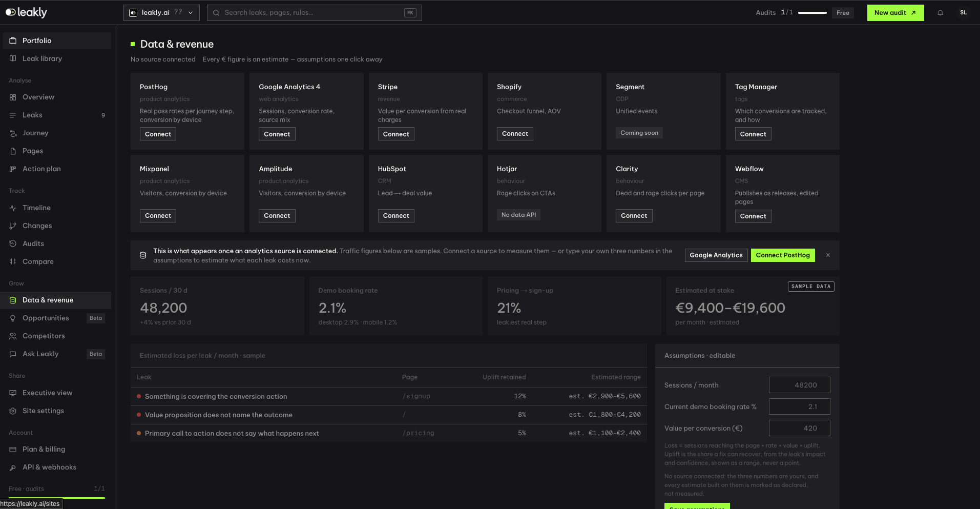Connect the HubSpot CRM source
This screenshot has width=980, height=509.
pos(396,216)
